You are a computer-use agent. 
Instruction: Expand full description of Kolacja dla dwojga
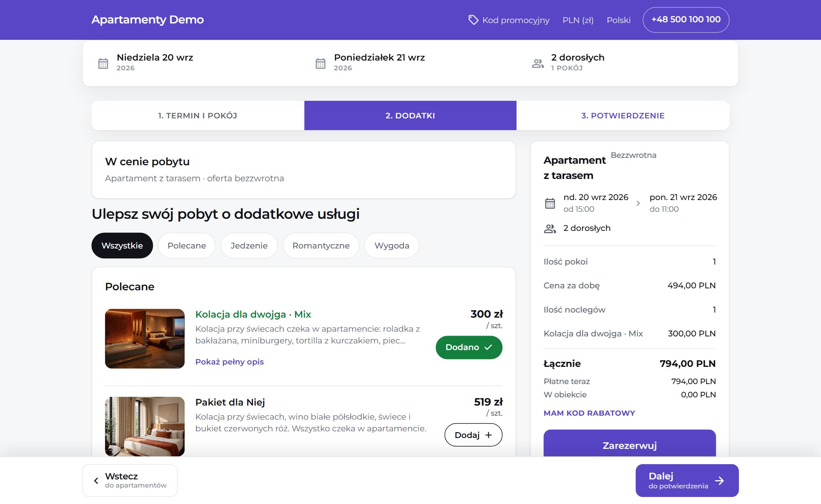point(229,362)
